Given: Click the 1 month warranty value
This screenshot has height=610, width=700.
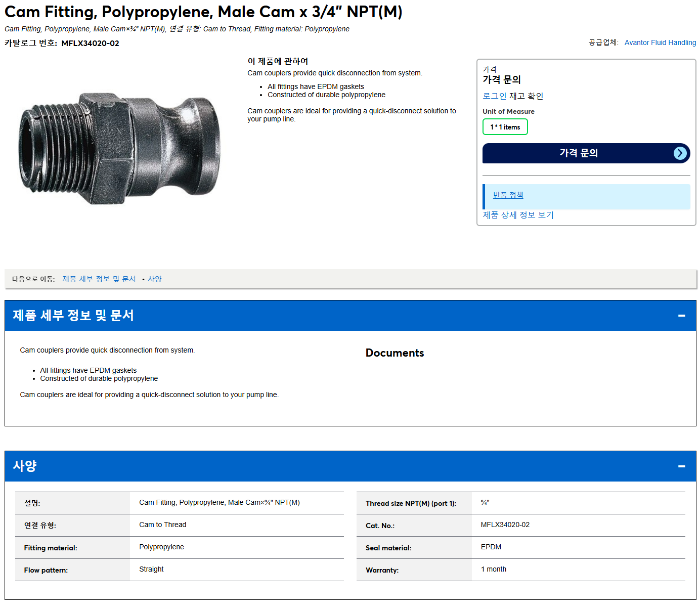Looking at the screenshot, I should pos(493,569).
